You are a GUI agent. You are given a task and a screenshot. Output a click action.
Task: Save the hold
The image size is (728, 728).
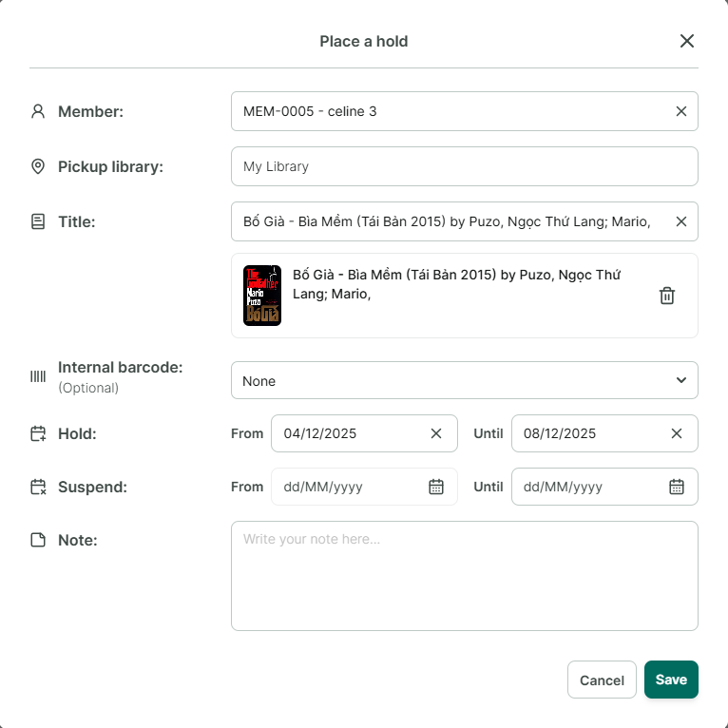click(x=671, y=680)
